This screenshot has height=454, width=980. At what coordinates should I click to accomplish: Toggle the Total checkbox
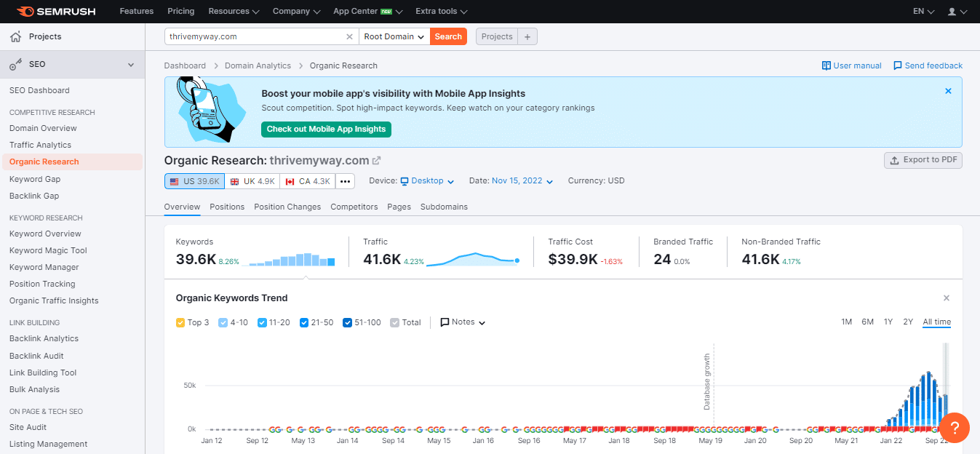(394, 322)
